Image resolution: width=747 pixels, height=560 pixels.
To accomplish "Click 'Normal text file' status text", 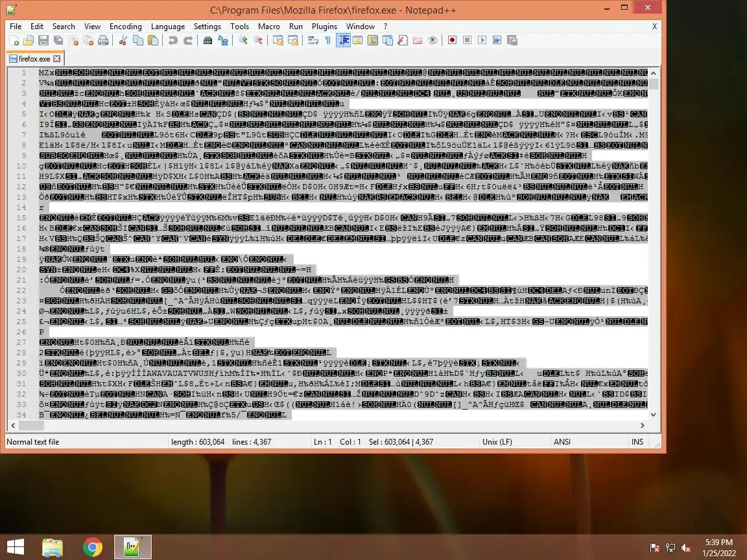I will 33,442.
